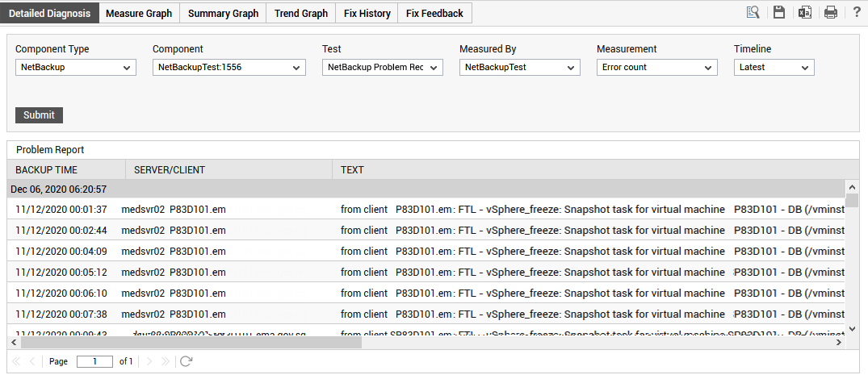The width and height of the screenshot is (868, 379).
Task: Click scroll up arrow of vertical scrollbar
Action: click(x=853, y=186)
